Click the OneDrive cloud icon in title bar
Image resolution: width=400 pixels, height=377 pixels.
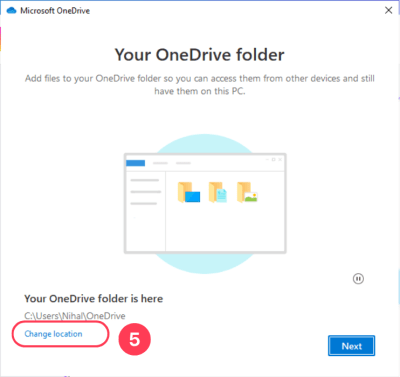pyautogui.click(x=11, y=11)
